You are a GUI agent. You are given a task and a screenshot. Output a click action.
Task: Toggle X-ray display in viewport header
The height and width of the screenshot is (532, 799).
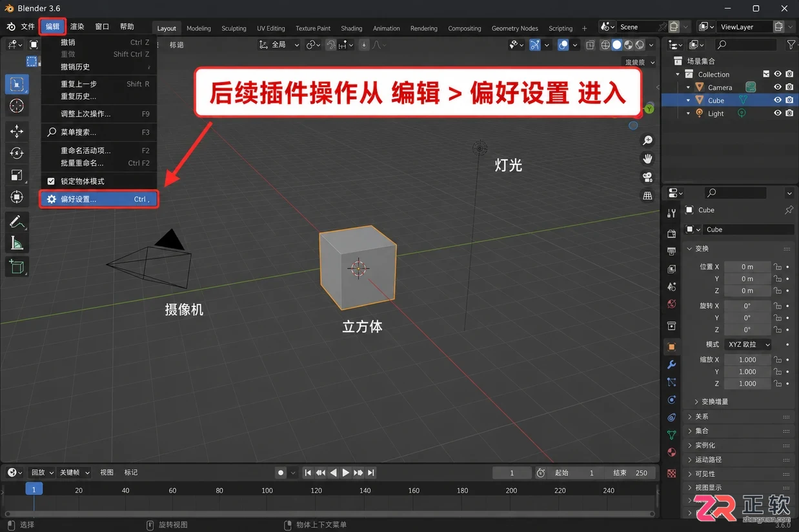point(590,45)
